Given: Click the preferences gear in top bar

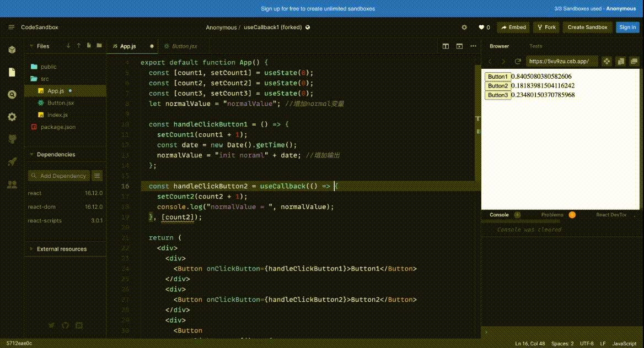Looking at the screenshot, I should pos(464,27).
